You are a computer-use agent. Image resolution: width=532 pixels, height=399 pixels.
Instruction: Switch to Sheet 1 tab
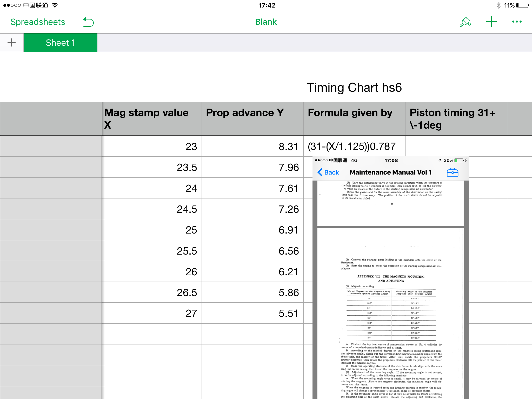[x=60, y=43]
